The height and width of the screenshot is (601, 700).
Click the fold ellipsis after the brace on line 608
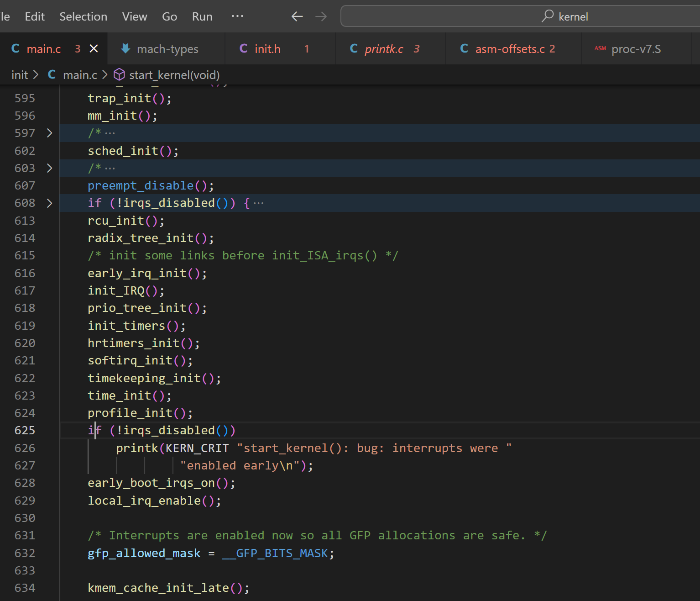[x=259, y=203]
